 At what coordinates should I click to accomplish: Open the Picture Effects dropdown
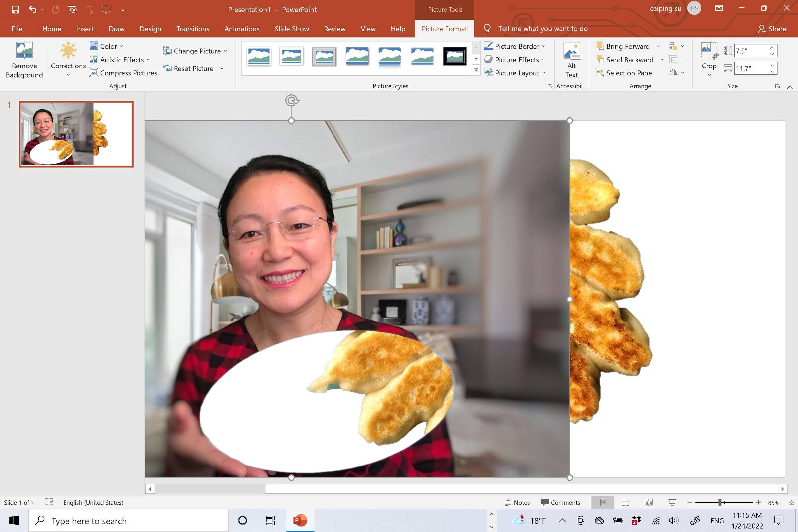(515, 60)
